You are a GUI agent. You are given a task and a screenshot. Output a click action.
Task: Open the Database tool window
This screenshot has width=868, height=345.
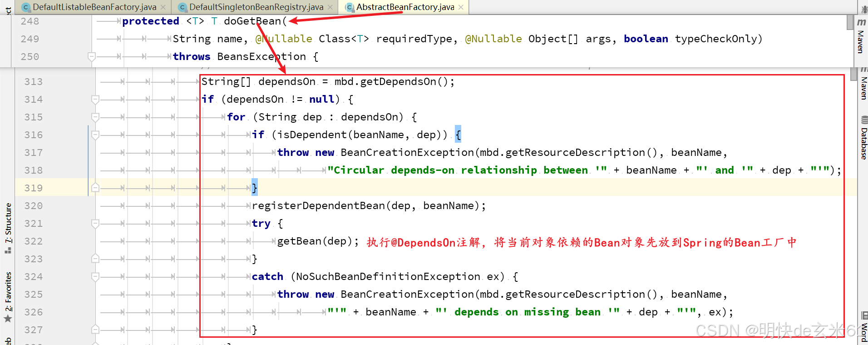[x=864, y=138]
